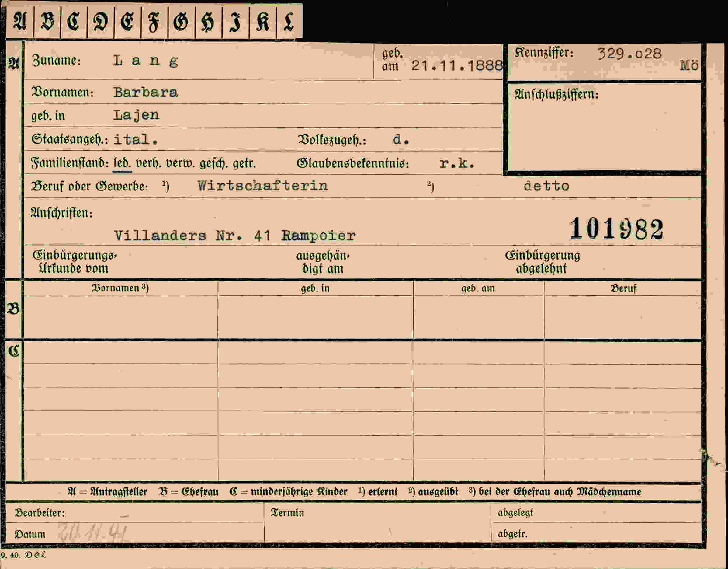Click the section B side marker

[x=14, y=309]
